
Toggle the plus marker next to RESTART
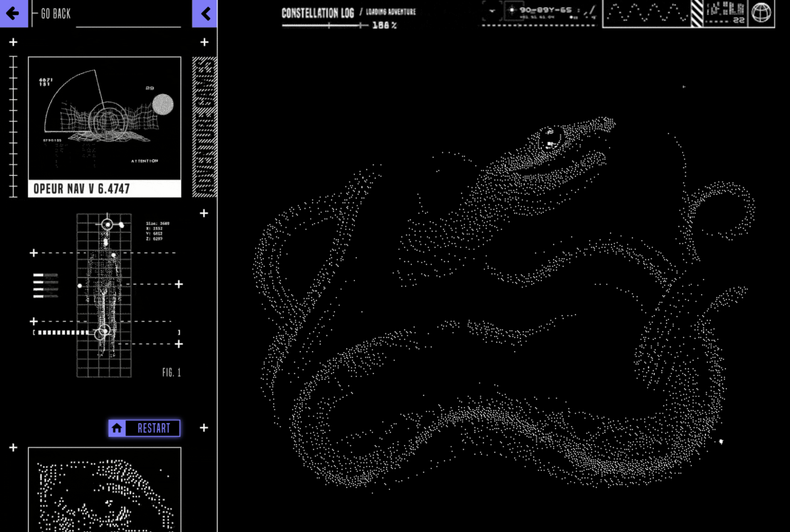click(203, 427)
